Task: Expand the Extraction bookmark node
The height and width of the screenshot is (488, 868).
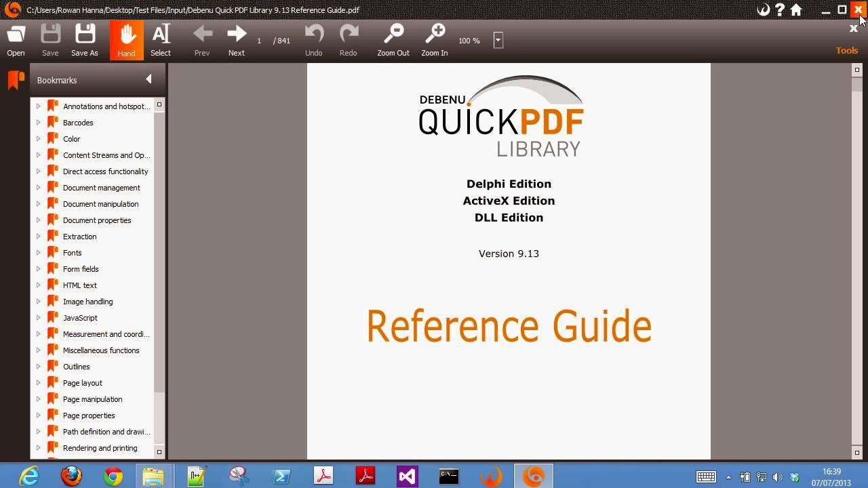Action: 38,237
